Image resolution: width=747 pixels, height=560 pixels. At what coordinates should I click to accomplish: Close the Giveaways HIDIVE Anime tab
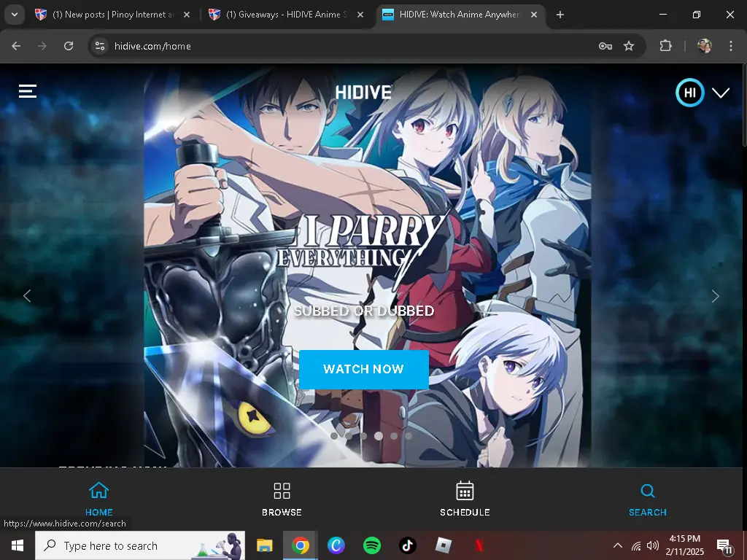coord(360,15)
